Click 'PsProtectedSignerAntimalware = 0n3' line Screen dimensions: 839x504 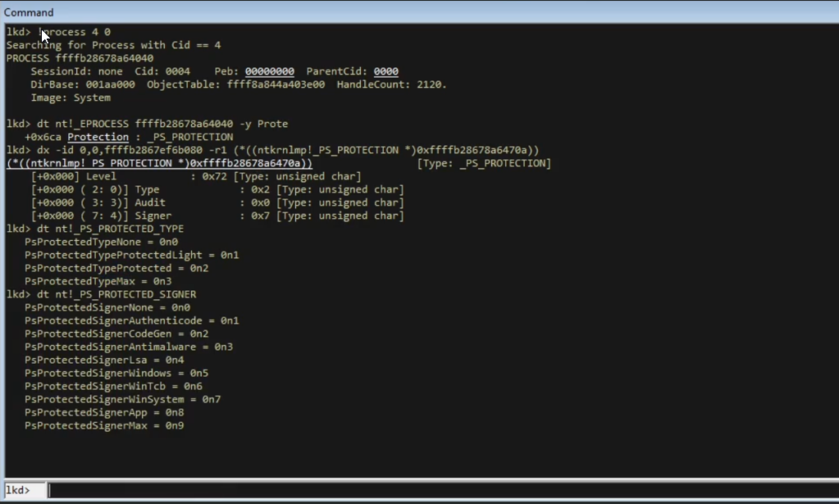click(129, 347)
